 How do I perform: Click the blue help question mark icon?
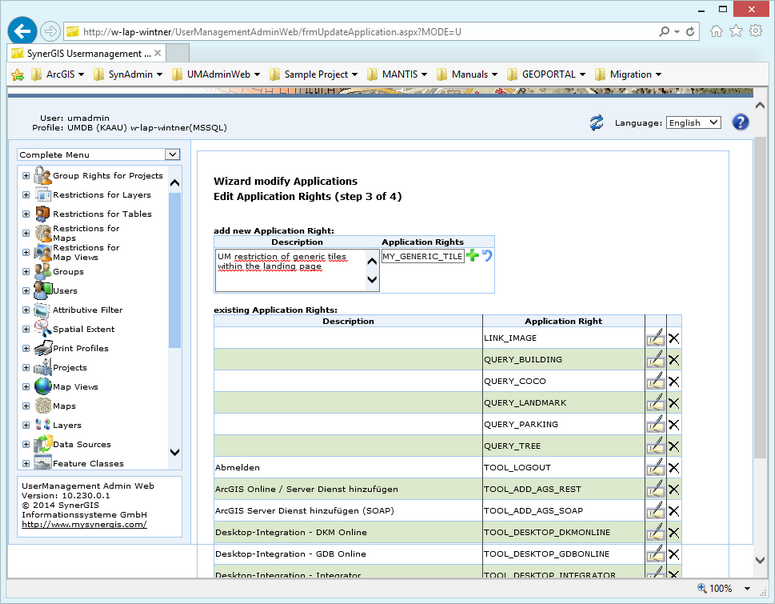[740, 122]
